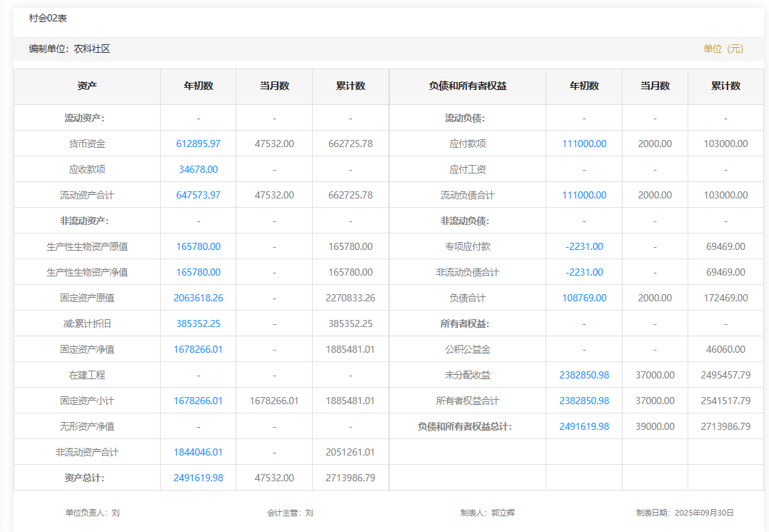Image resolution: width=769 pixels, height=532 pixels.
Task: Open 货币资金 opening balance 612895.97
Action: point(198,144)
